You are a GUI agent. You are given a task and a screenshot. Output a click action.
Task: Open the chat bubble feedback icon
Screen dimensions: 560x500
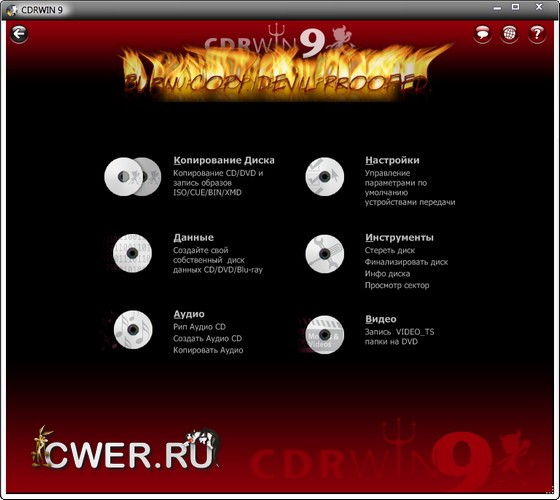tap(482, 34)
